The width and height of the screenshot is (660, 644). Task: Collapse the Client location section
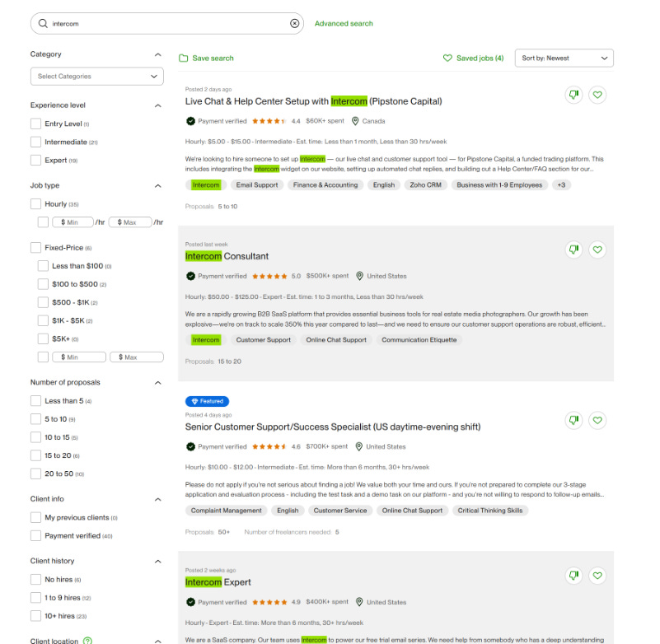pyautogui.click(x=158, y=641)
